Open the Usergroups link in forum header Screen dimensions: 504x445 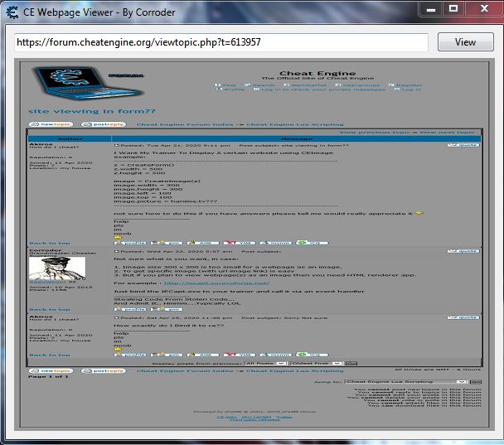[357, 85]
